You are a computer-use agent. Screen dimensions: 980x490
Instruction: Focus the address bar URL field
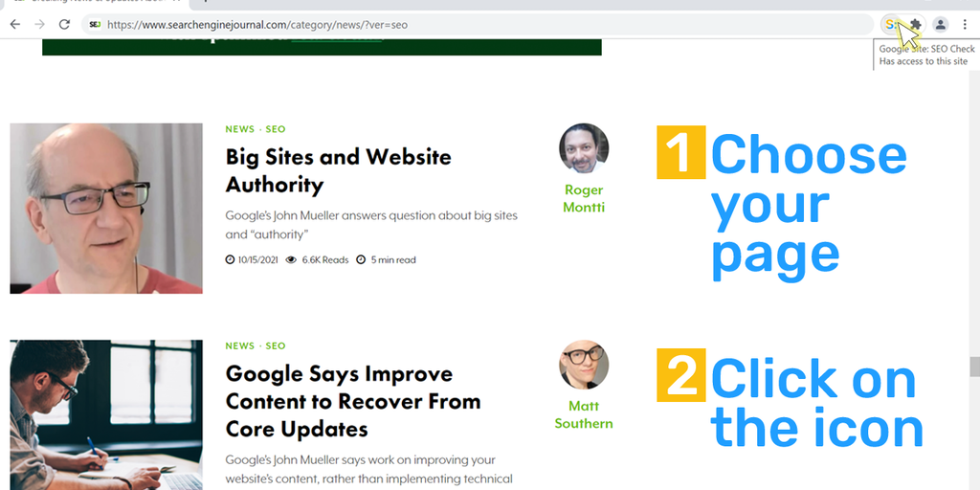pyautogui.click(x=477, y=25)
